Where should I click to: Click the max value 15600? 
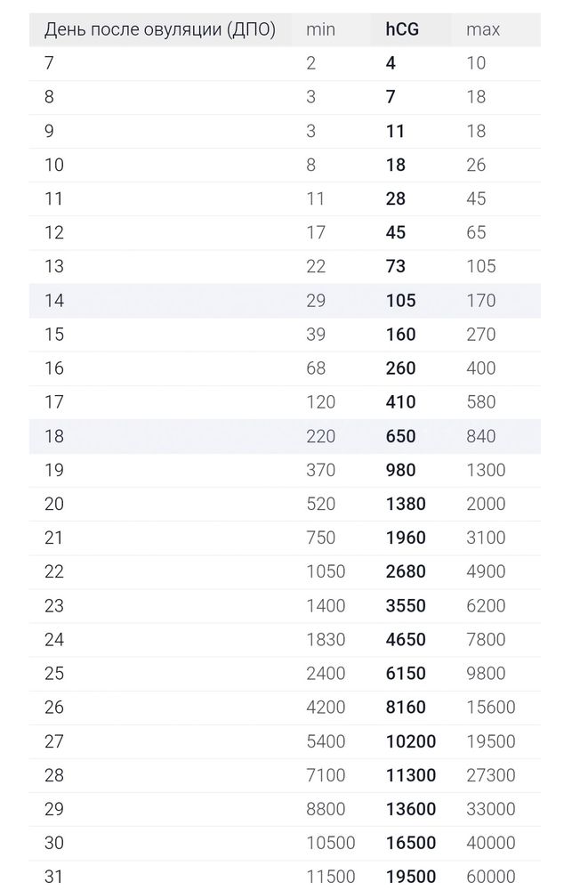(x=491, y=708)
